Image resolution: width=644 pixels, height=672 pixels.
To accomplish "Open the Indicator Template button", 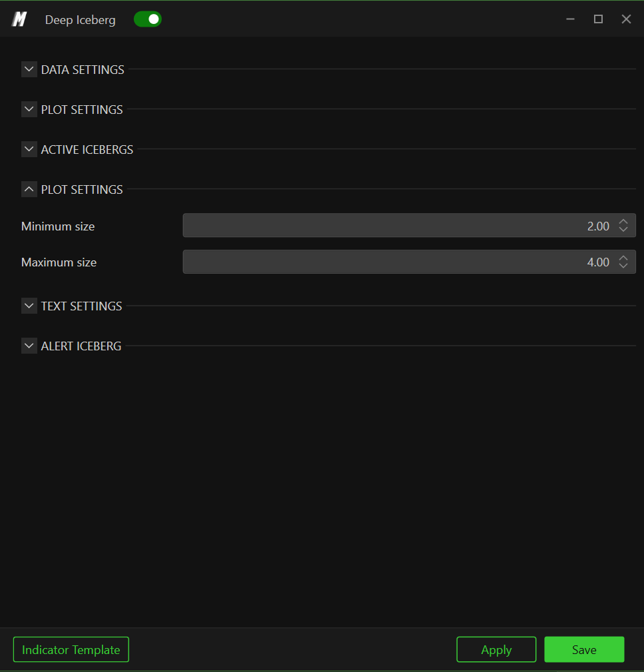I will coord(71,650).
